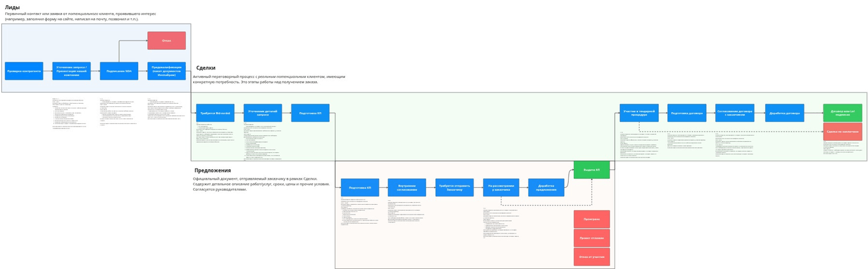The image size is (868, 269).
Task: Select the red 'Отказ' box in Лиды
Action: point(166,41)
